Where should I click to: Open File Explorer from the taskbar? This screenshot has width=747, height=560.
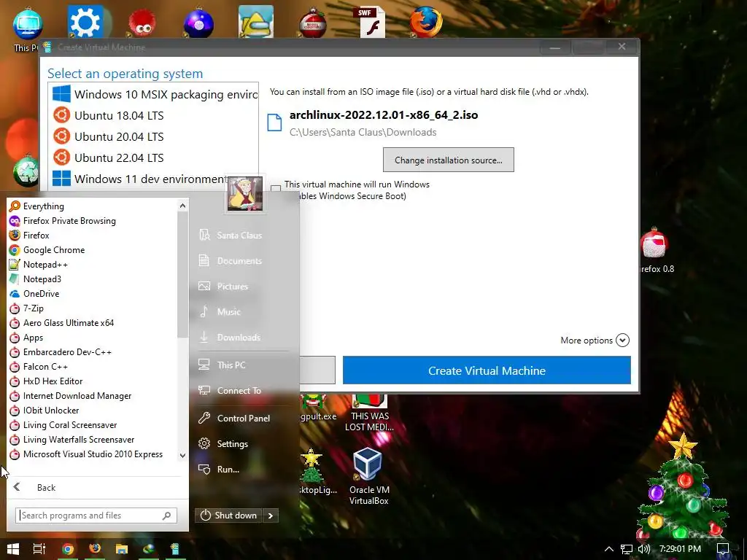click(122, 549)
